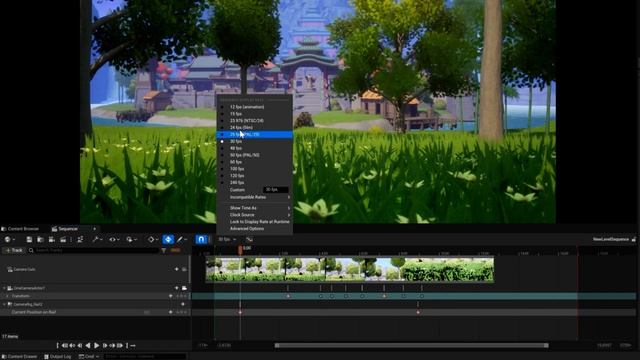The width and height of the screenshot is (640, 360).
Task: Choose the highlighted 25 fps (PAL/25) option
Action: click(254, 134)
